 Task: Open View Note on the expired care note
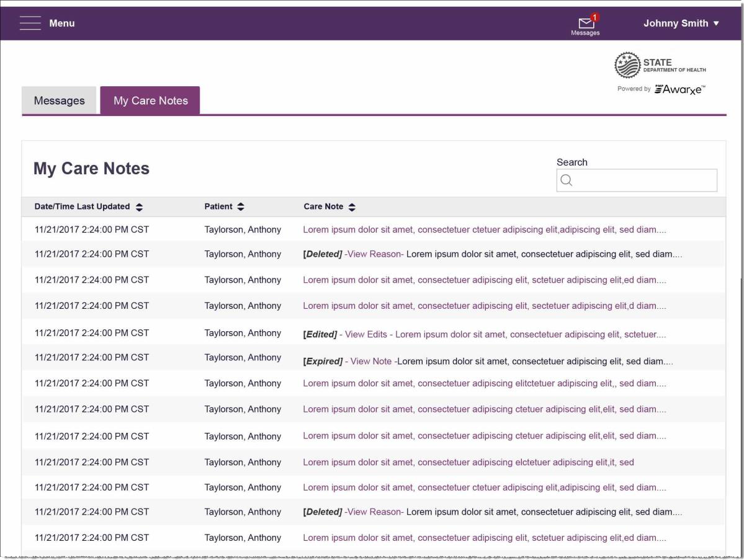click(370, 361)
